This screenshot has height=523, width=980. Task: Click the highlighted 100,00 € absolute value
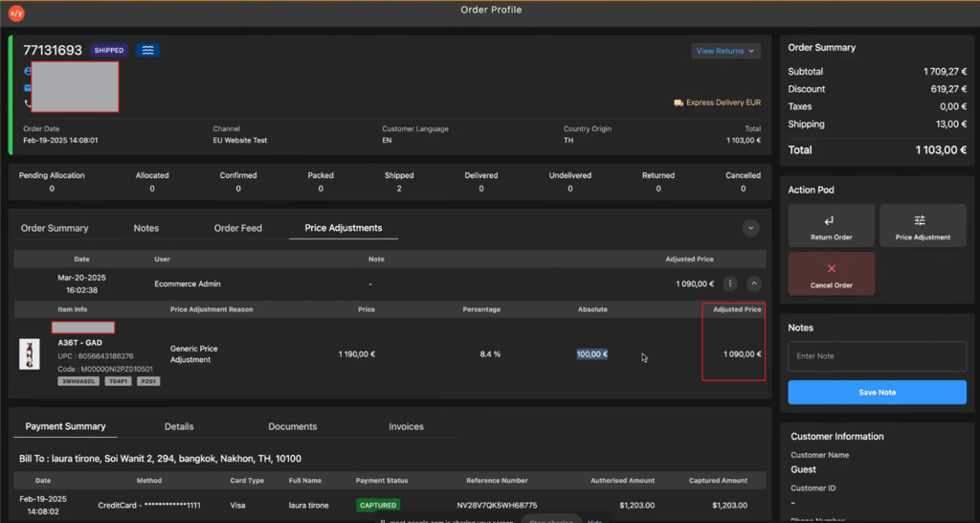point(591,354)
